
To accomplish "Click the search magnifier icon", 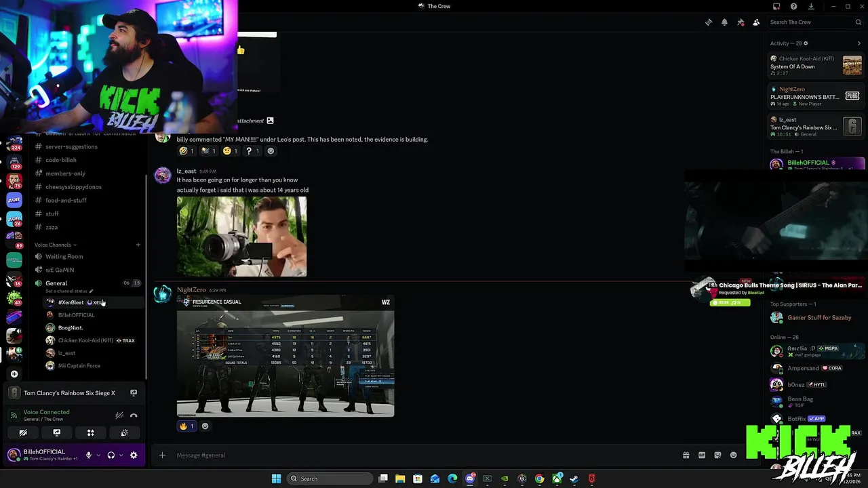I will pyautogui.click(x=858, y=22).
